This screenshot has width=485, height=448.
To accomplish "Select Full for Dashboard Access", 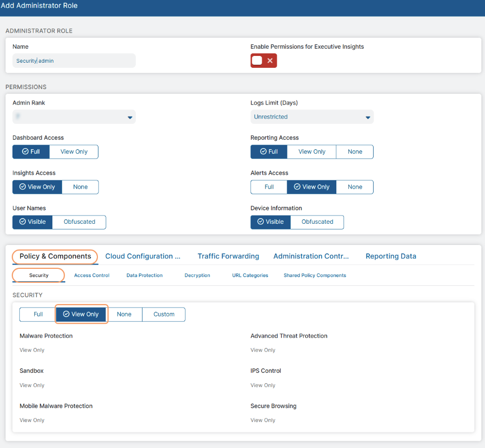I will pyautogui.click(x=31, y=152).
